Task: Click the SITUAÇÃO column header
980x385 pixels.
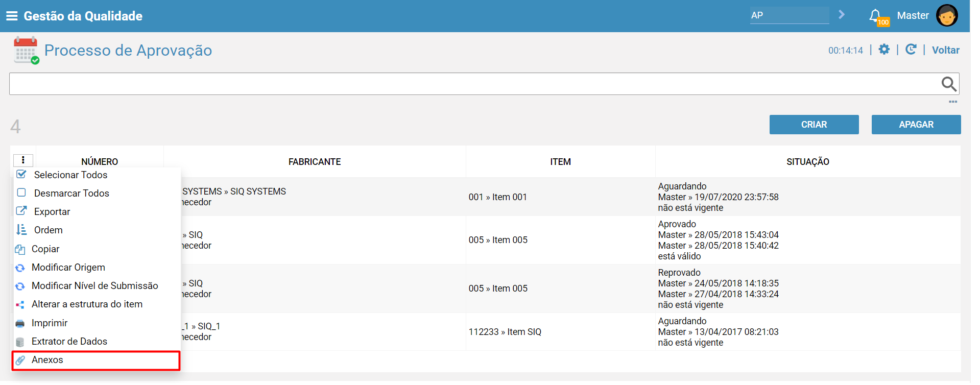Action: pyautogui.click(x=808, y=161)
